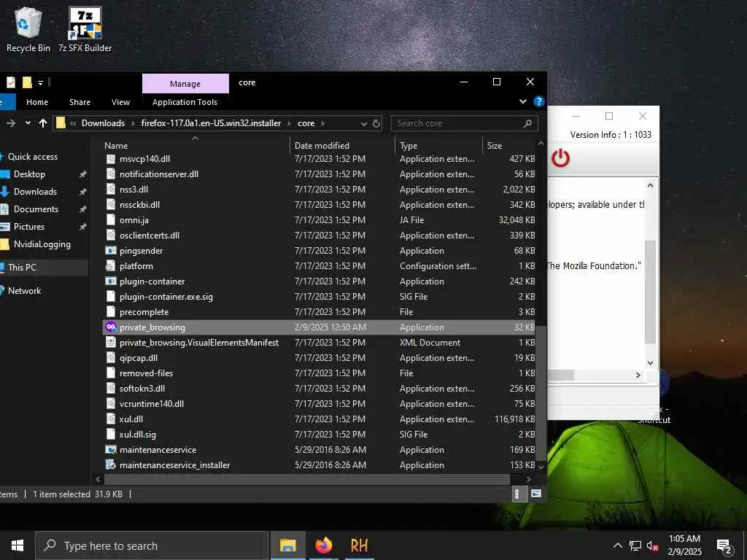
Task: Click the properties quick access toolbar icon
Action: coord(10,83)
